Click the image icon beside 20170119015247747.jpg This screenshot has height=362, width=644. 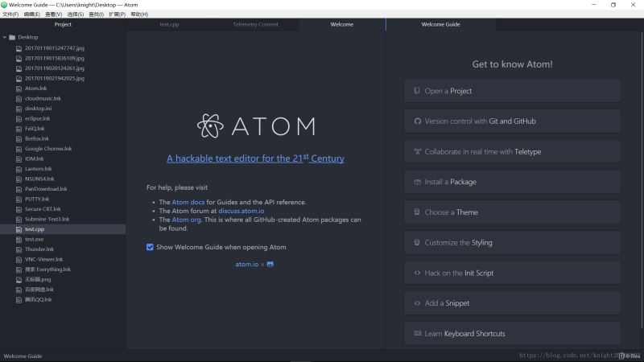pos(19,48)
